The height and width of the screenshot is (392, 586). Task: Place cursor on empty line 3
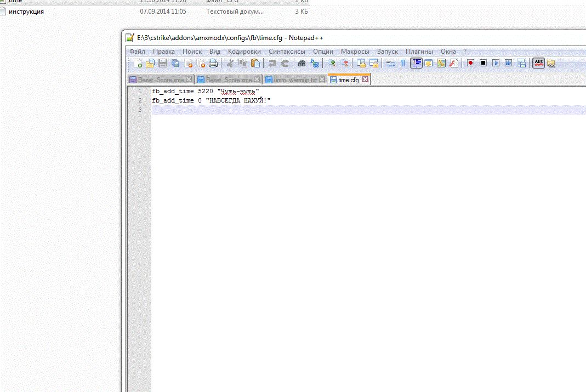pos(368,110)
